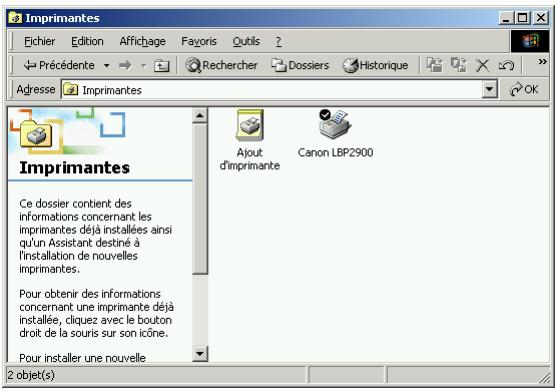Image resolution: width=556 pixels, height=390 pixels.
Task: Click the "Canon LBP2900" label text
Action: (x=335, y=152)
